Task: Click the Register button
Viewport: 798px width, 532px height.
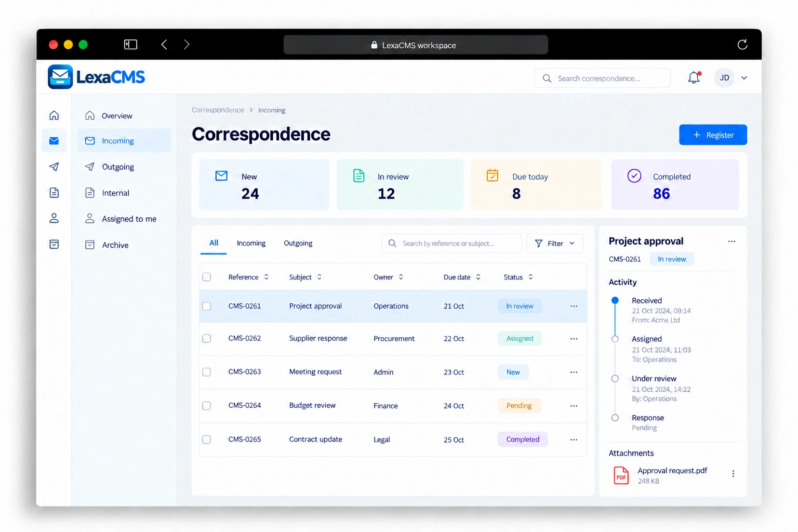Action: click(x=713, y=135)
